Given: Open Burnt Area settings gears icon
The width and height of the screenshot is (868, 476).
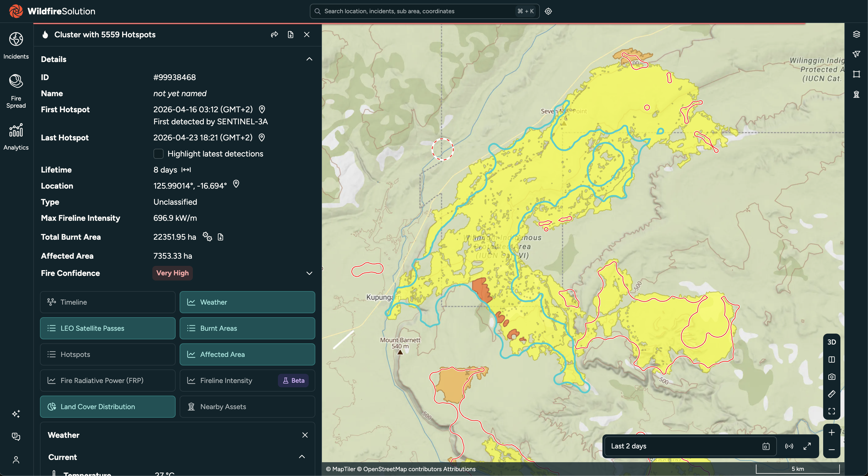Looking at the screenshot, I should tap(207, 237).
